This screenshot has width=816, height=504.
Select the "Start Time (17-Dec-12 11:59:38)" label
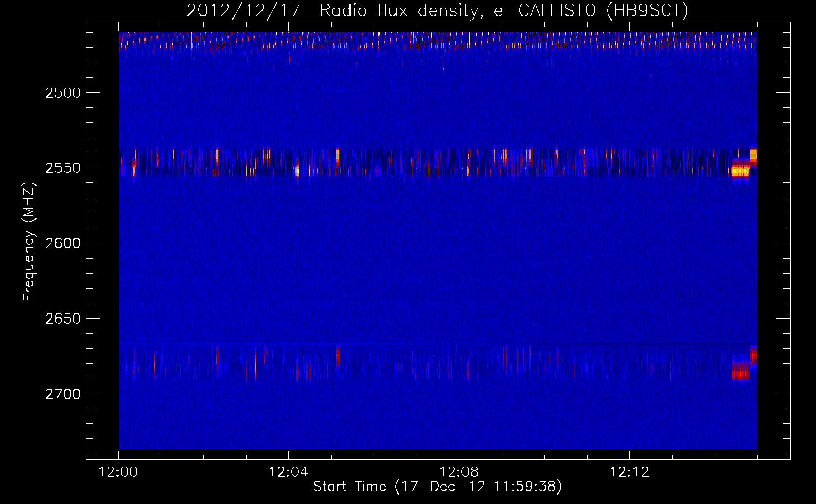(x=437, y=487)
